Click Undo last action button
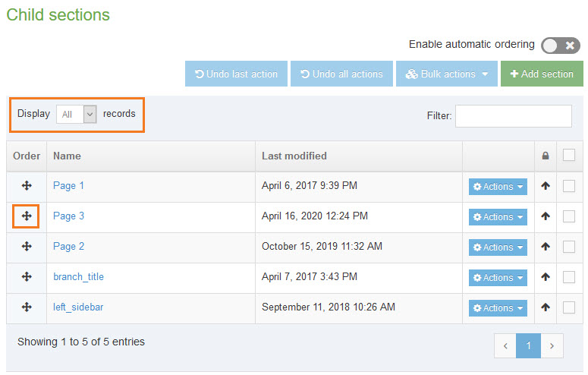 236,74
